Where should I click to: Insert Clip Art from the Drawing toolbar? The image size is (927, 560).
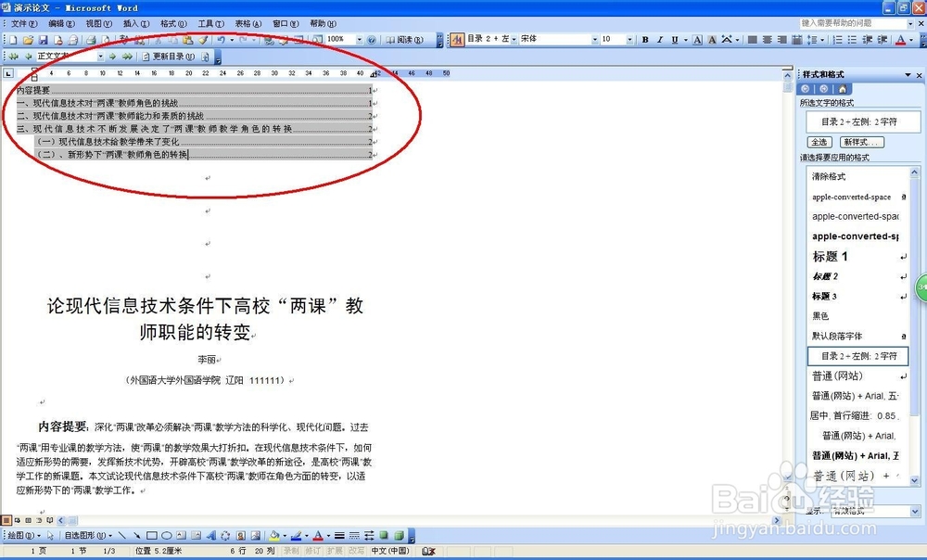point(241,535)
